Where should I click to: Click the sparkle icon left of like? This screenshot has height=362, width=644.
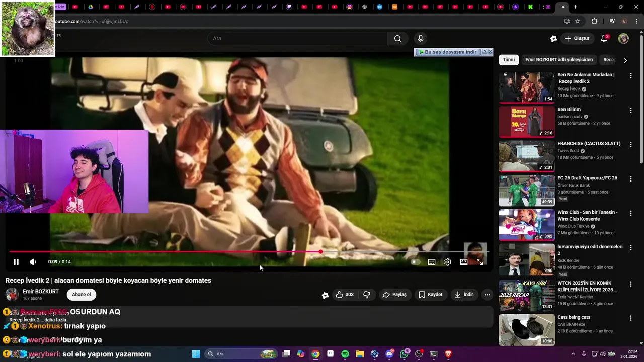click(325, 295)
